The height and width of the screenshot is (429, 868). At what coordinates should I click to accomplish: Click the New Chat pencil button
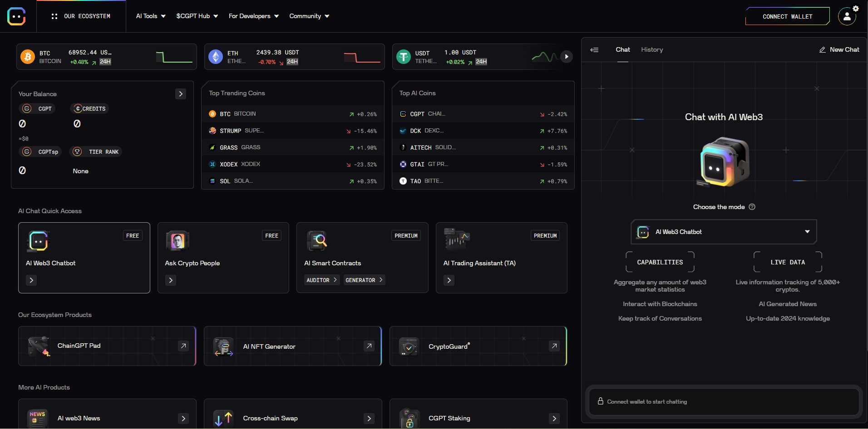click(x=839, y=50)
